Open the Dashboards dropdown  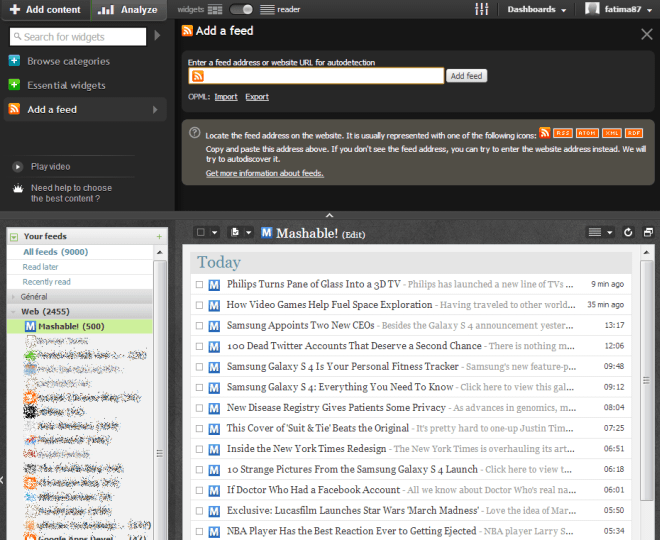[537, 9]
